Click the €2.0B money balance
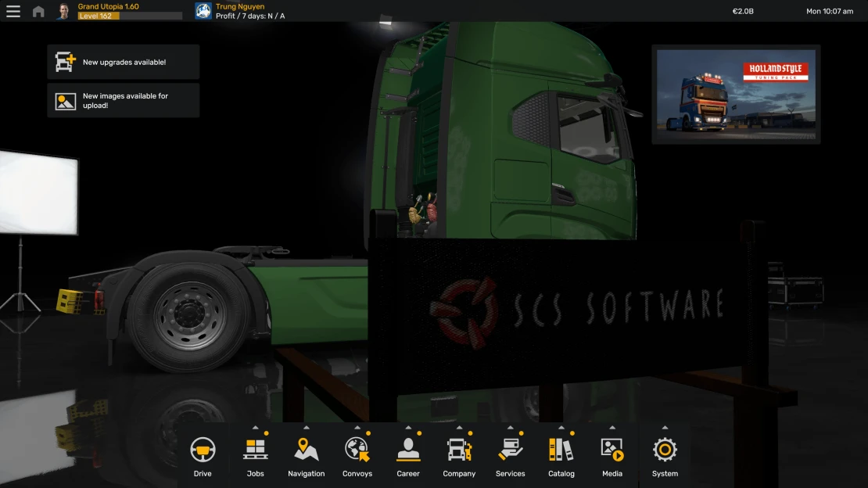The height and width of the screenshot is (488, 868). click(743, 11)
